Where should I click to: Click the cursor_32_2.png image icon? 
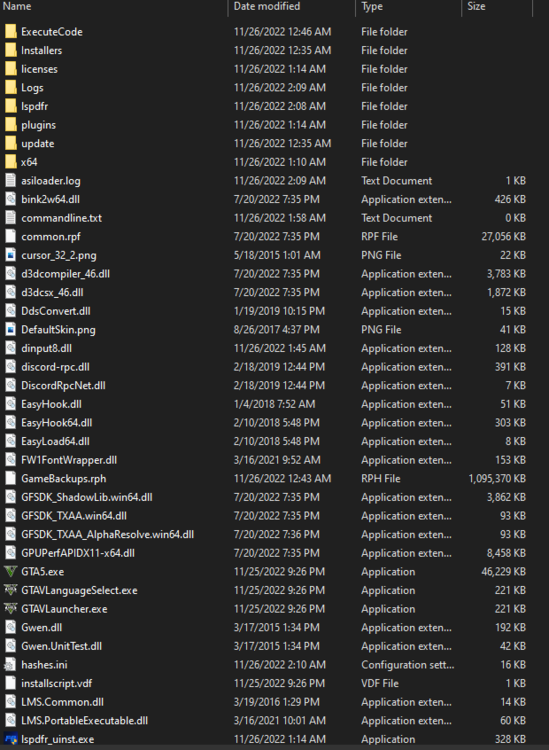[11, 255]
